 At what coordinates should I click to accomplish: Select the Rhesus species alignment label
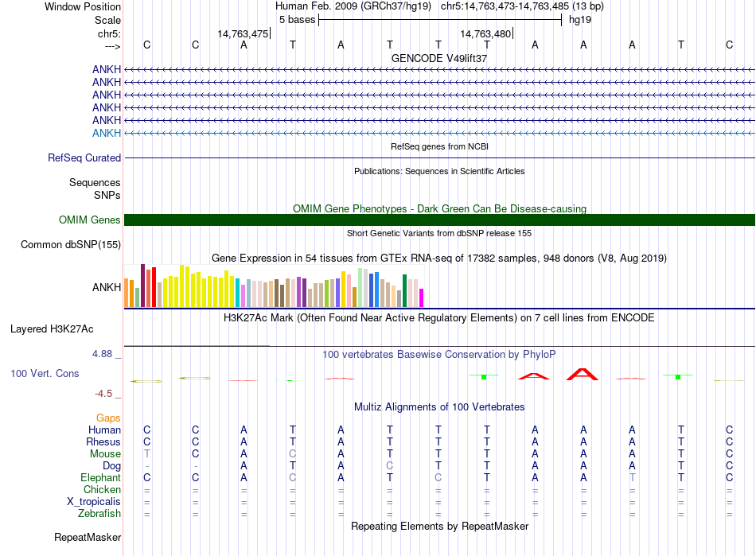coord(103,442)
